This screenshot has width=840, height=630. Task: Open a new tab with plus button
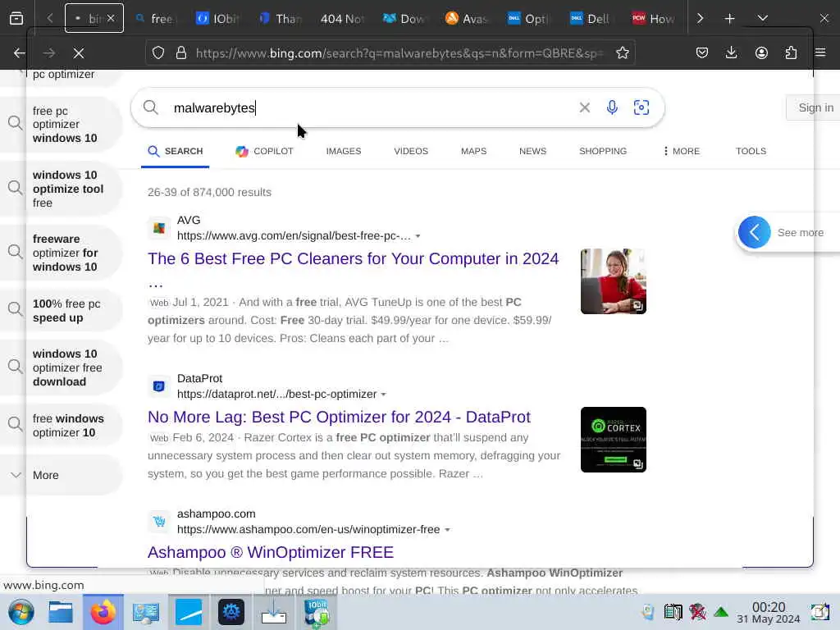(729, 18)
